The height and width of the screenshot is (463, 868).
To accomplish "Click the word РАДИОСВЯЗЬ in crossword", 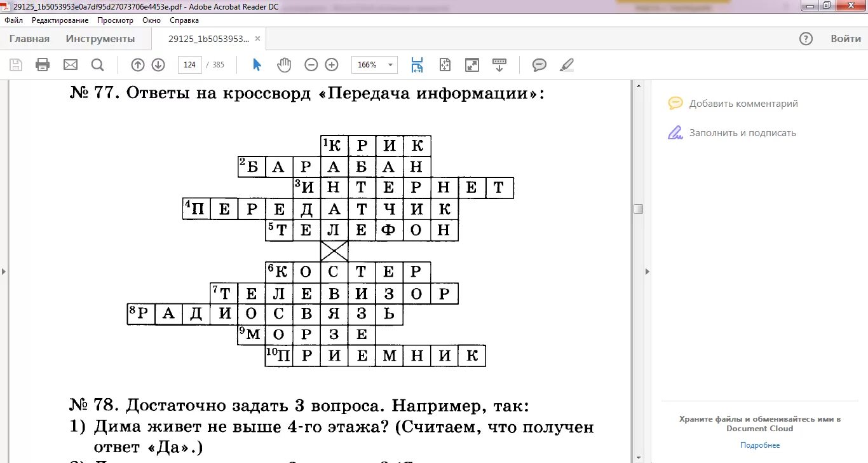I will click(x=266, y=314).
